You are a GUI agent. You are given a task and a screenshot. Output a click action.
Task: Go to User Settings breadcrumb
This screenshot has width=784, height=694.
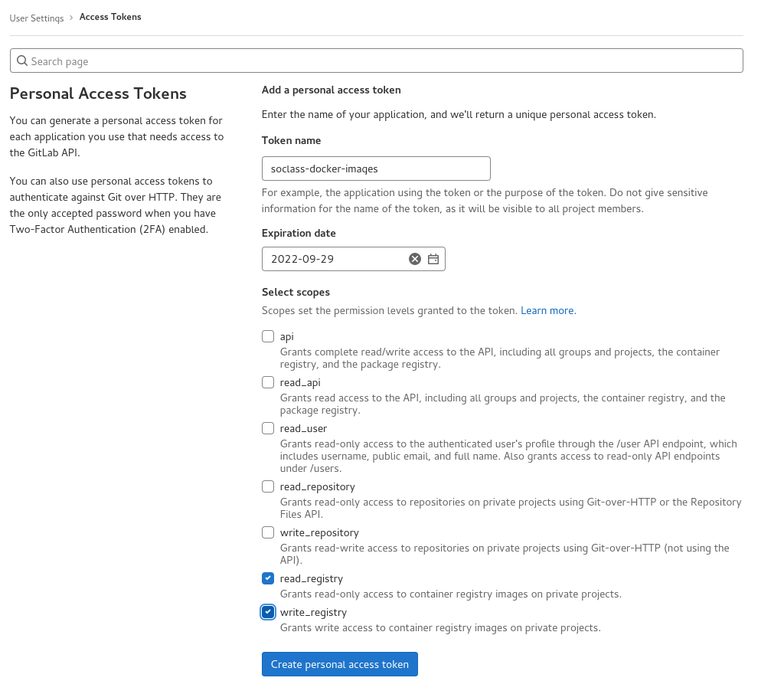[x=37, y=18]
